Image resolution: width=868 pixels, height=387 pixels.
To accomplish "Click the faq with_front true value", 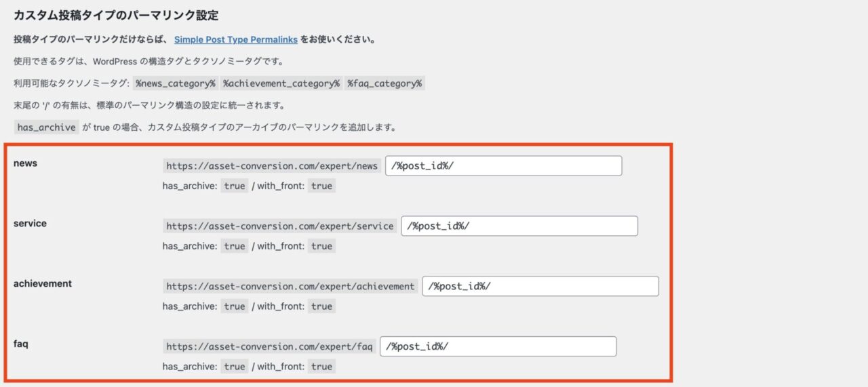I will click(321, 367).
